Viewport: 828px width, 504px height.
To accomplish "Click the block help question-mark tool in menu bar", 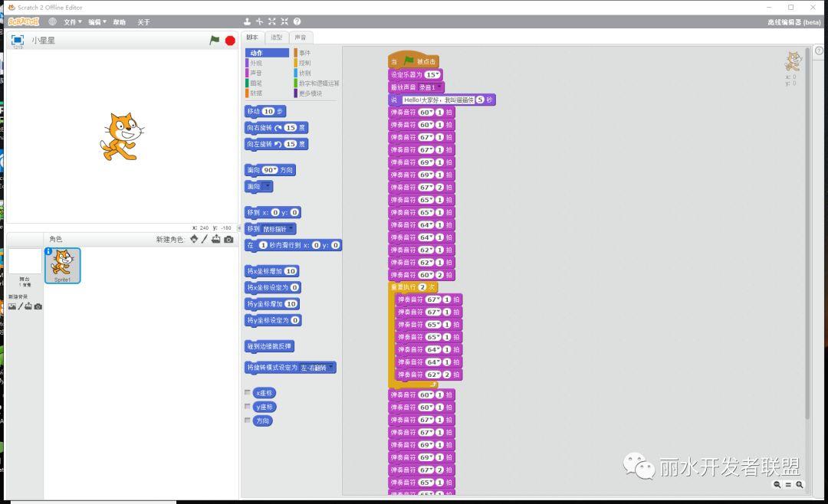I will (x=297, y=21).
